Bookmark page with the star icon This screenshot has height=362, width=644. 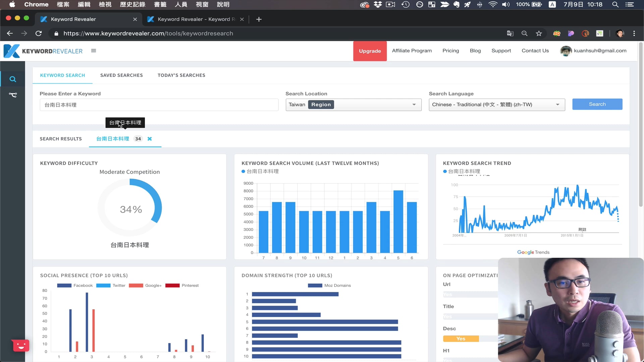539,33
